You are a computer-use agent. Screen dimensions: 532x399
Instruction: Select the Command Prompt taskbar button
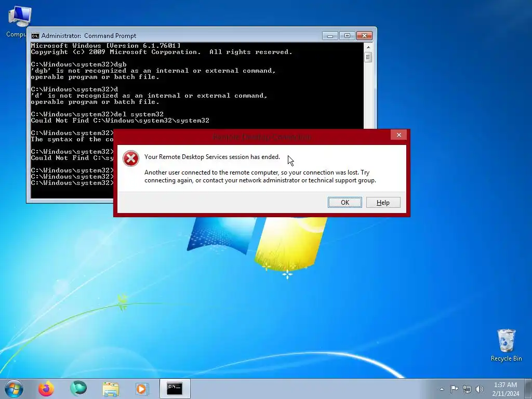tap(175, 389)
